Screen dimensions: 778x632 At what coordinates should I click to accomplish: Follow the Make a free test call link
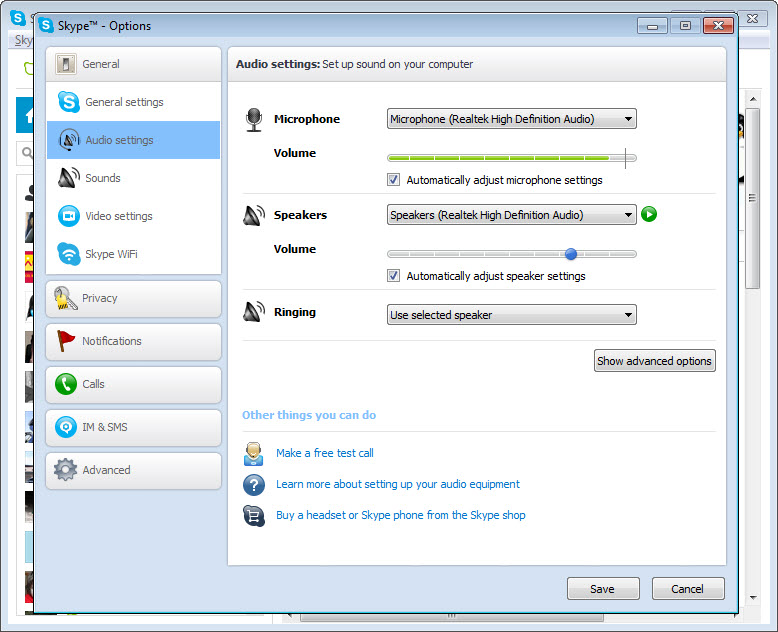click(325, 453)
